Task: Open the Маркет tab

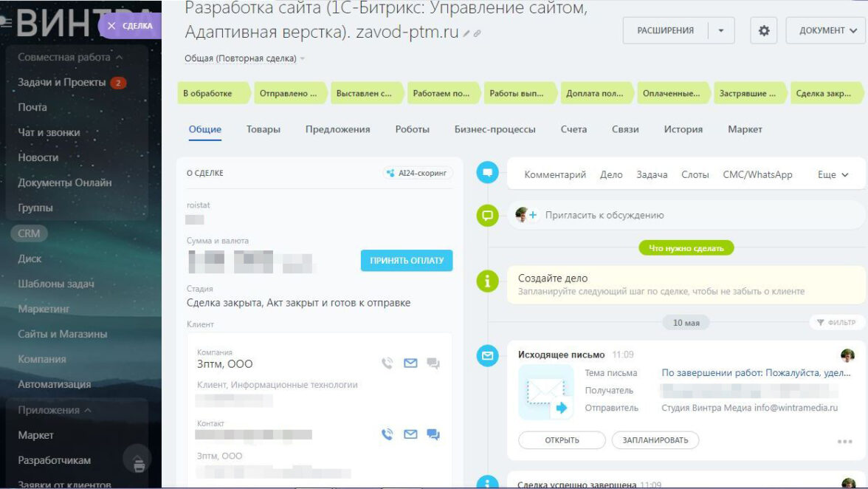Action: [745, 129]
